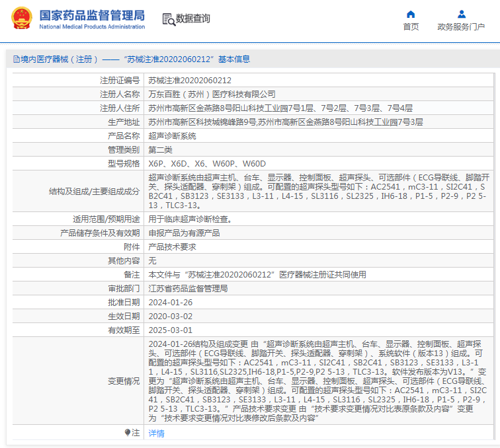Click the document icon before 境内医疗器械
Image resolution: width=500 pixels, height=448 pixels.
point(17,59)
